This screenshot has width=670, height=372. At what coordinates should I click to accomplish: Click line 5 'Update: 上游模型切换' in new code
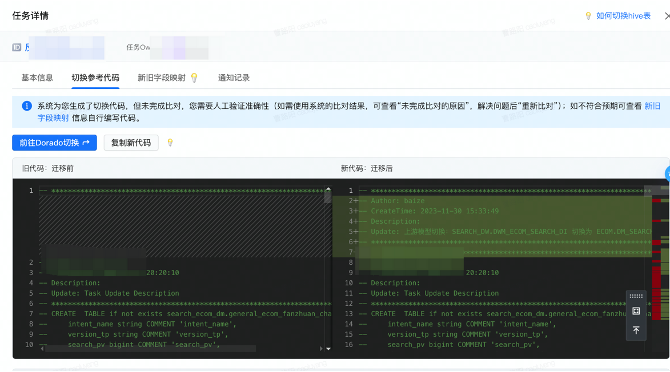511,231
